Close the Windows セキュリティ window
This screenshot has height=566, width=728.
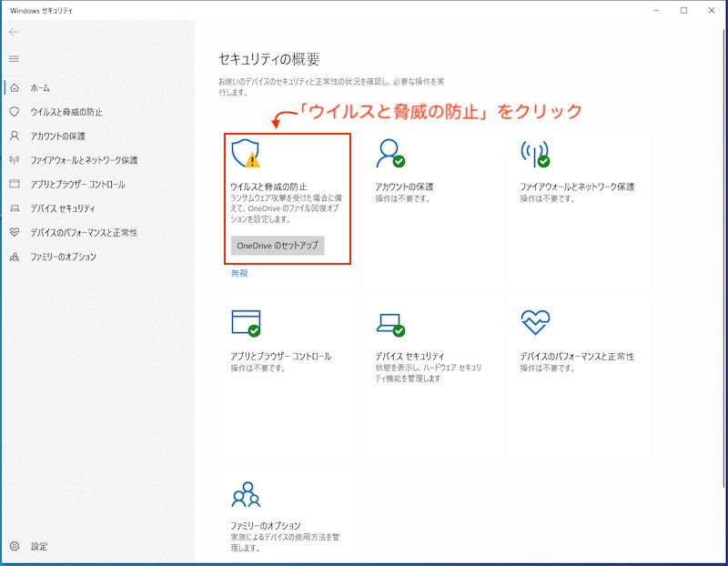click(x=712, y=10)
